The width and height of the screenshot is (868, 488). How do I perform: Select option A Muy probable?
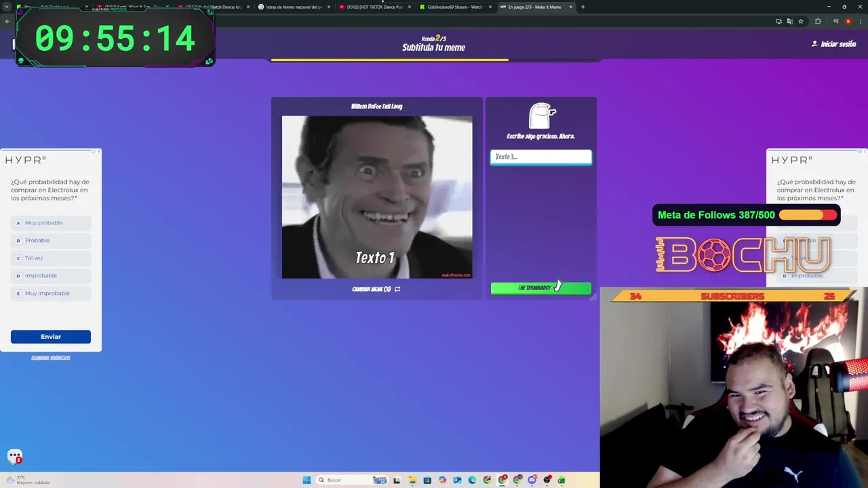tap(52, 222)
